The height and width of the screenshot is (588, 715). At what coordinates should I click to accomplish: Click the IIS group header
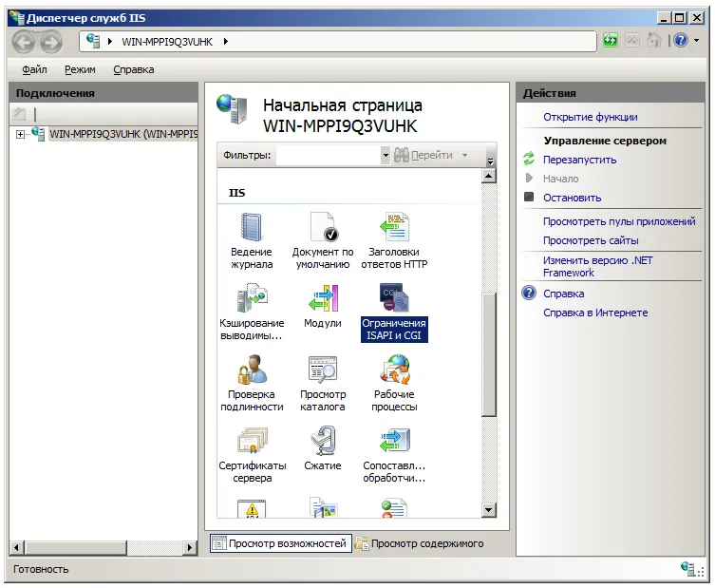tap(236, 193)
